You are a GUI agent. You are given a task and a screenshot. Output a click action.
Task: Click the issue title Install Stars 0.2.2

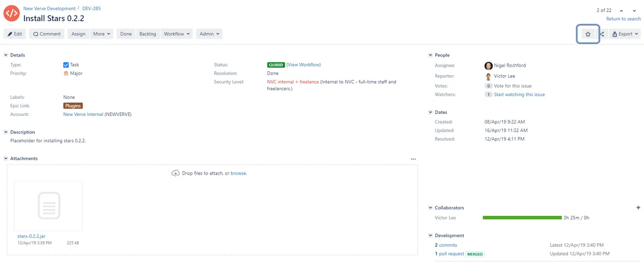pyautogui.click(x=54, y=18)
